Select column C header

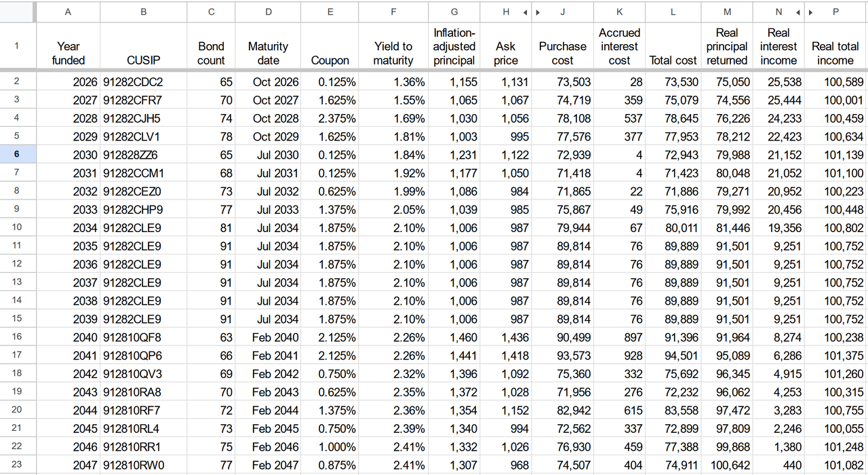tap(212, 12)
